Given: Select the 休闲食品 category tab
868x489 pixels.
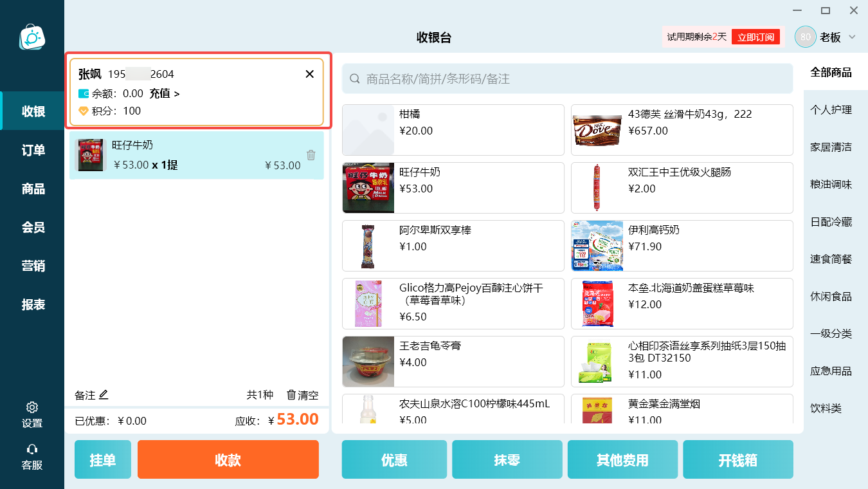Looking at the screenshot, I should (831, 297).
